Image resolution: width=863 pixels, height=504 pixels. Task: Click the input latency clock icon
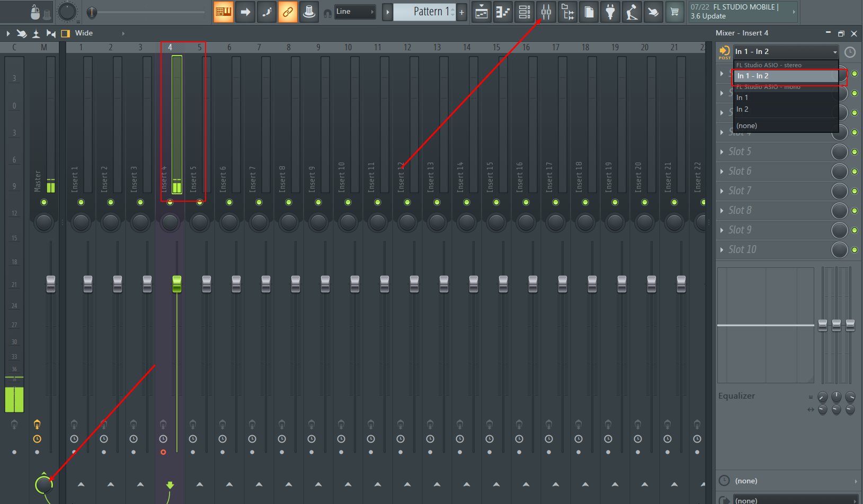click(850, 52)
